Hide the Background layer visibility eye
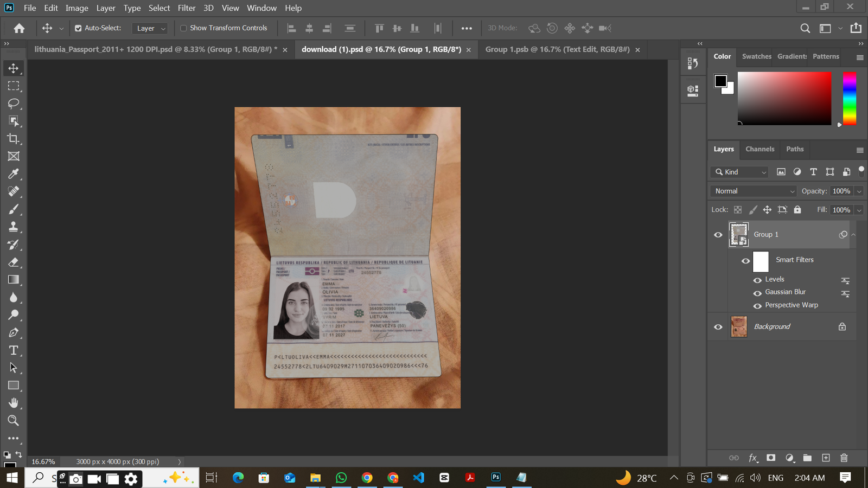868x488 pixels. point(718,327)
